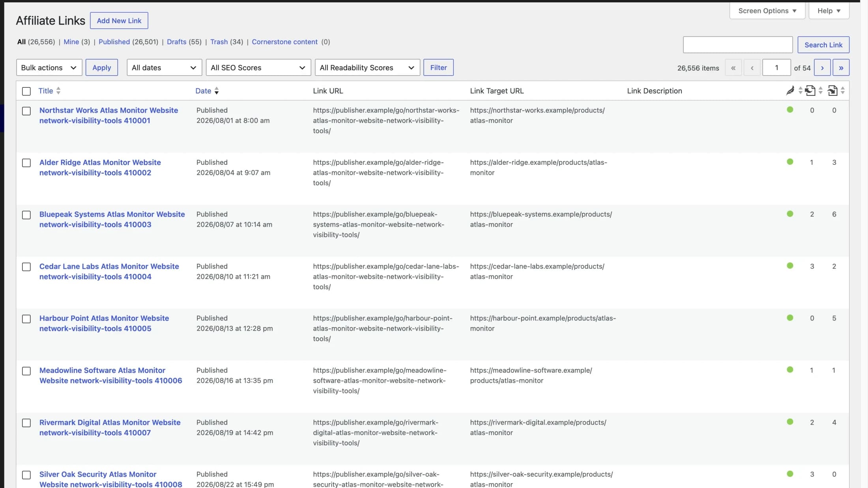Jump to last page double arrow
Viewport: 868px width, 488px height.
pyautogui.click(x=841, y=67)
